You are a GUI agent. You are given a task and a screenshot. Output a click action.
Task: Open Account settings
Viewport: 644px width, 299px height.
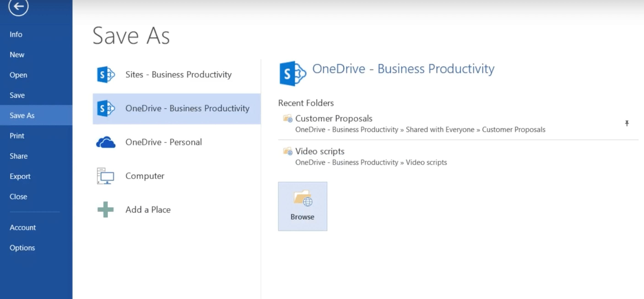[23, 228]
